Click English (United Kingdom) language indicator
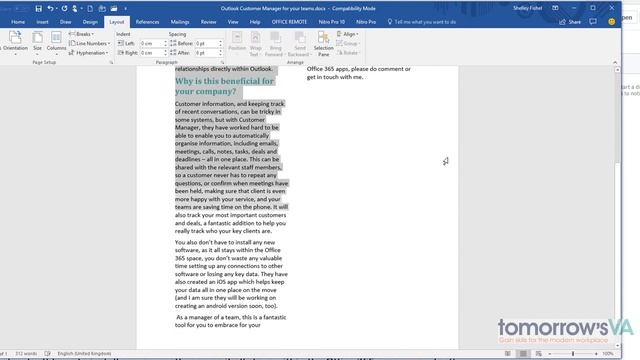Screen dimensions: 640x360 (84, 353)
